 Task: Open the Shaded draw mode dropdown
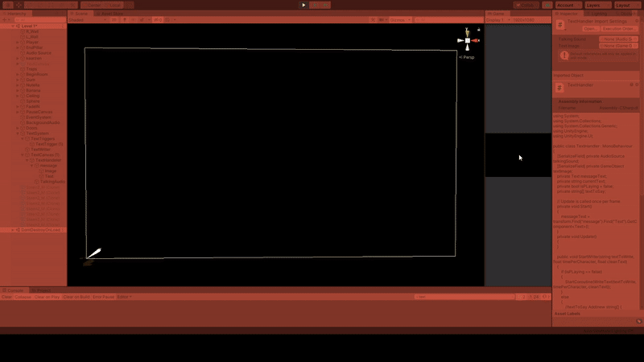(88, 19)
